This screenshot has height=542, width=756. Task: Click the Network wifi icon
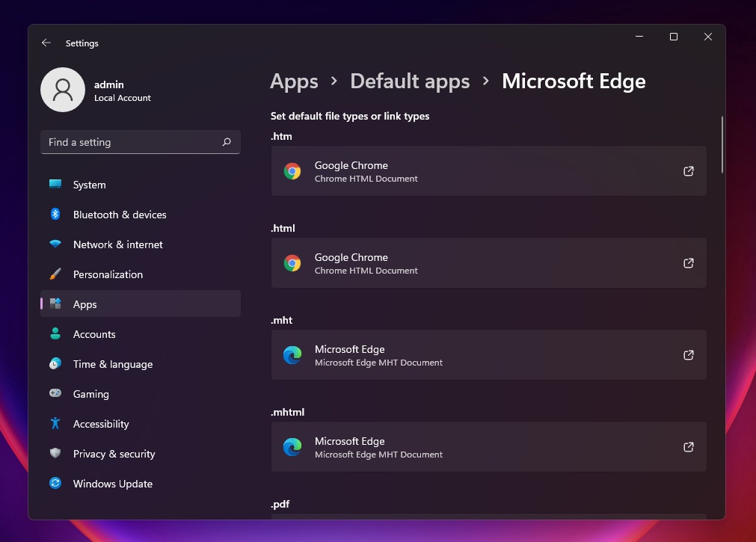55,244
